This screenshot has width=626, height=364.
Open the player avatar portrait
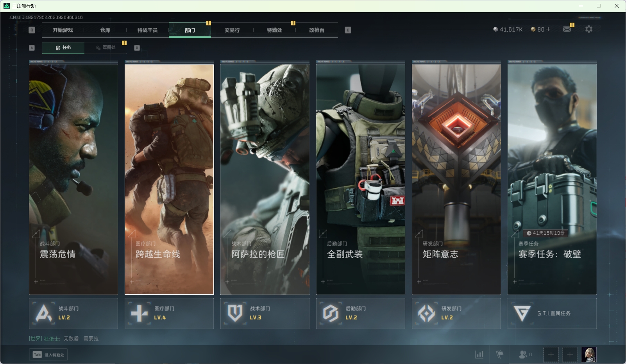click(588, 355)
